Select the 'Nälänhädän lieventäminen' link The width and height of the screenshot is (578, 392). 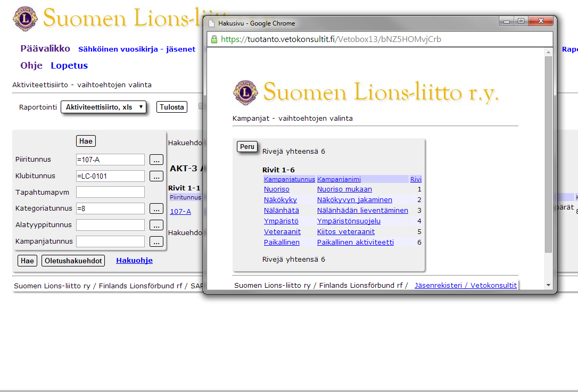pos(362,211)
